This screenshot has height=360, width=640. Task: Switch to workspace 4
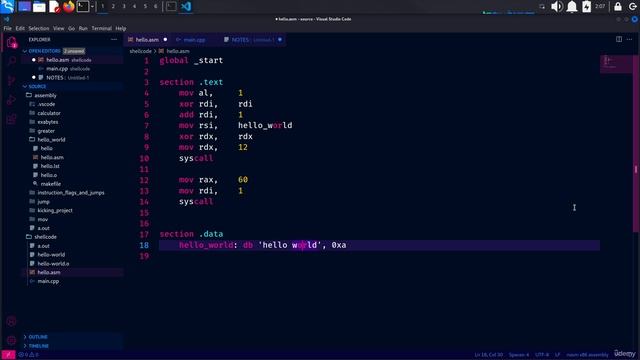[134, 7]
